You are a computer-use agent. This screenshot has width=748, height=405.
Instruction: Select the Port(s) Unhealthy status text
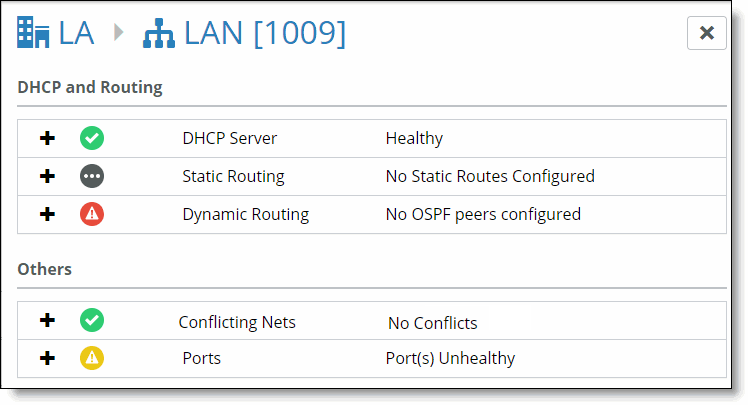[x=450, y=358]
